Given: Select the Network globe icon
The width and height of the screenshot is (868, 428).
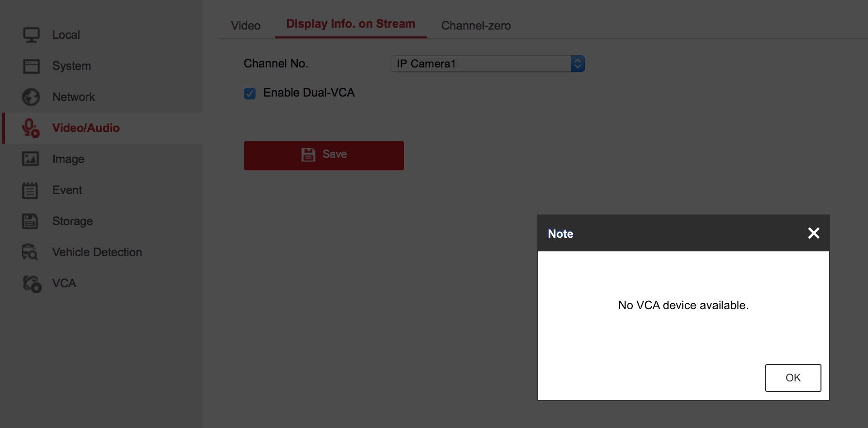Looking at the screenshot, I should tap(32, 97).
